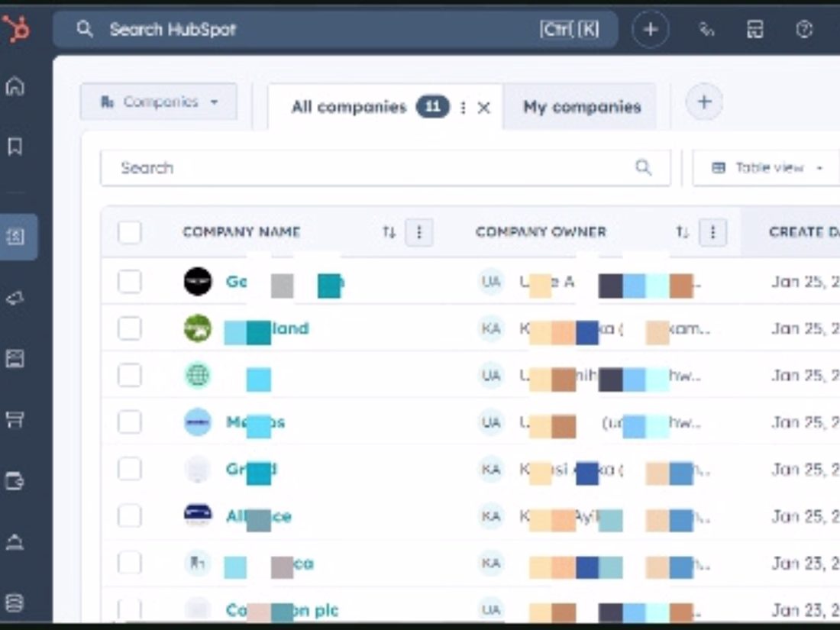Open the fifth row company name link
The image size is (840, 630).
pyautogui.click(x=252, y=470)
